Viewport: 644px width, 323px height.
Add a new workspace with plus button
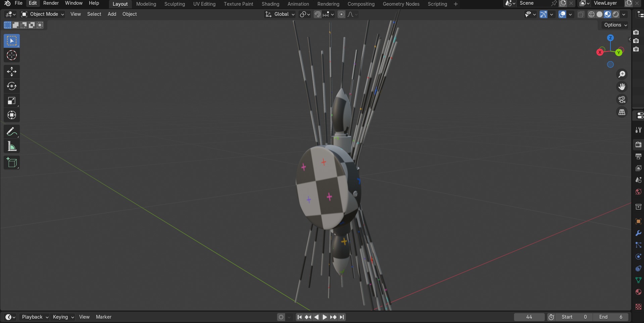455,4
